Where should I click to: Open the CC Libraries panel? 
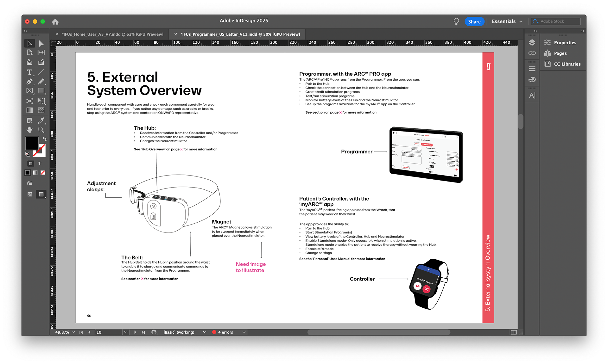click(562, 64)
